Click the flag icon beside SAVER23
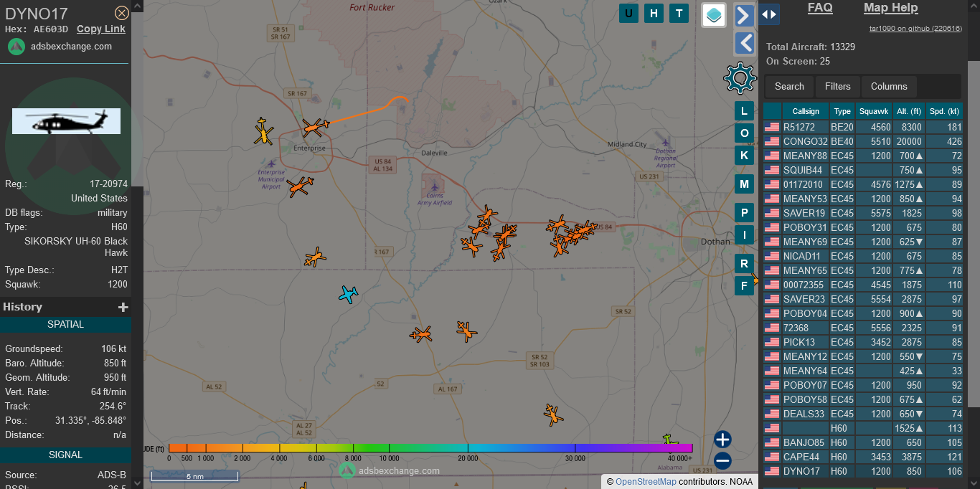The height and width of the screenshot is (489, 980). tap(772, 299)
